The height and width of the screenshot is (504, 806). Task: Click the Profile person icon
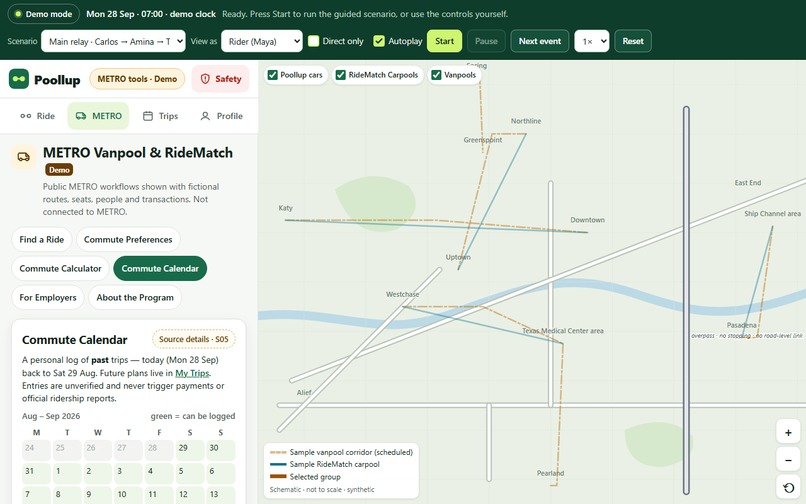pos(205,116)
